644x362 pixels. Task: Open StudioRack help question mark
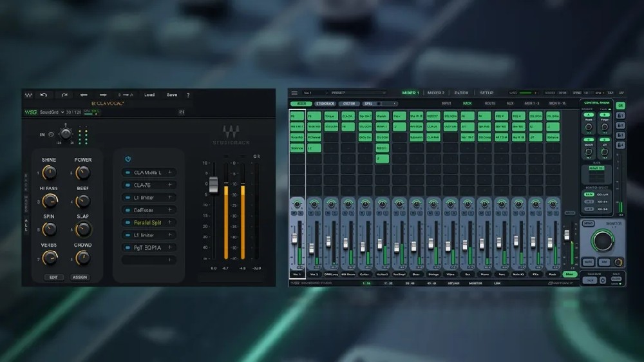point(188,95)
